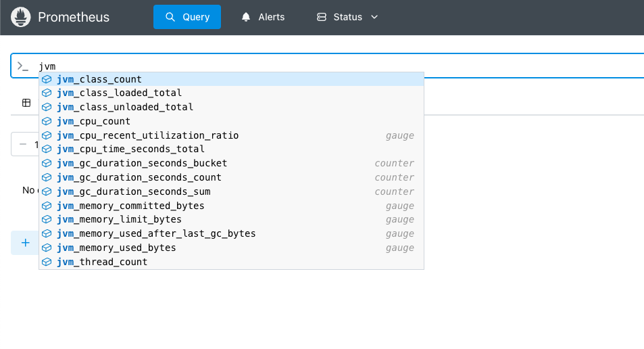
Task: Click the plus add query button
Action: [x=26, y=243]
